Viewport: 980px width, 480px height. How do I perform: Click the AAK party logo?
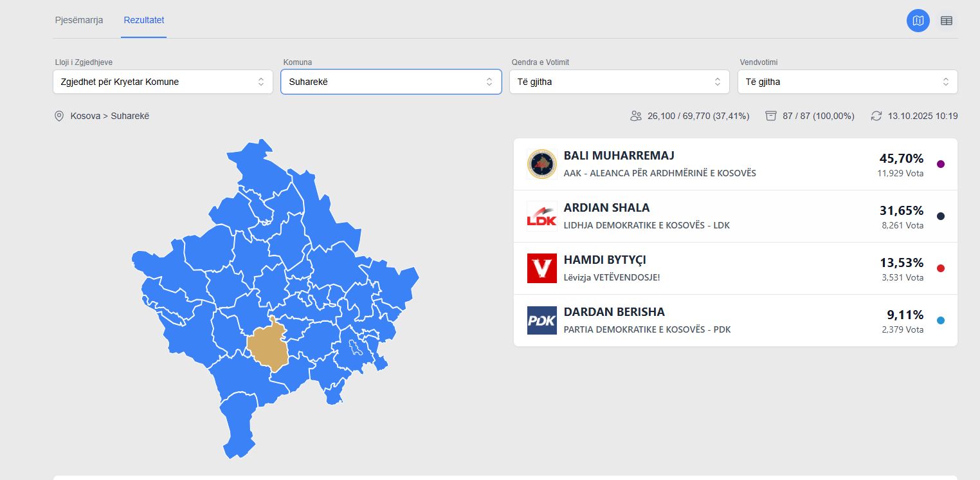tap(541, 164)
